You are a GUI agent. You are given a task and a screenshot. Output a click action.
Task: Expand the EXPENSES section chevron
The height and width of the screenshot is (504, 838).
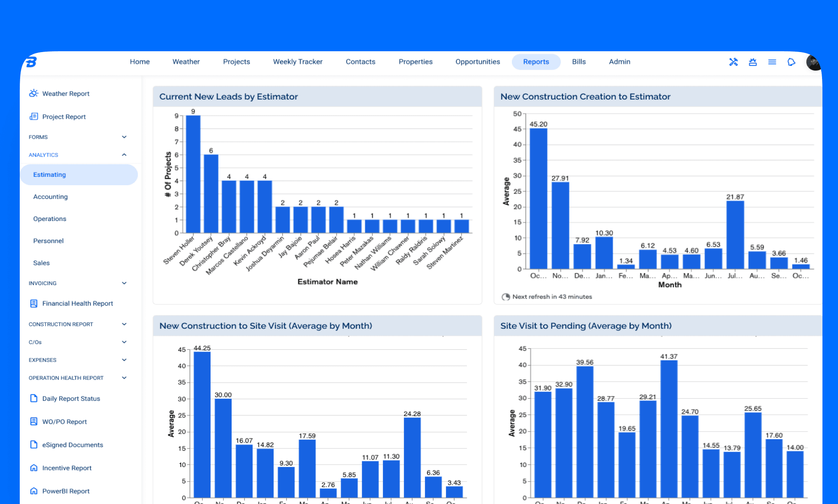124,360
